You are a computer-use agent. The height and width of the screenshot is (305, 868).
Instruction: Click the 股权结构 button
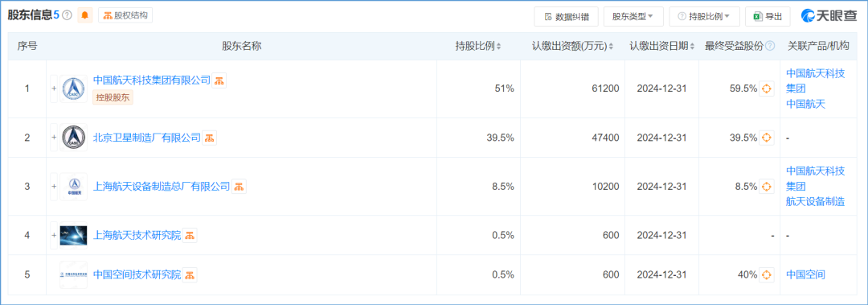click(x=125, y=15)
